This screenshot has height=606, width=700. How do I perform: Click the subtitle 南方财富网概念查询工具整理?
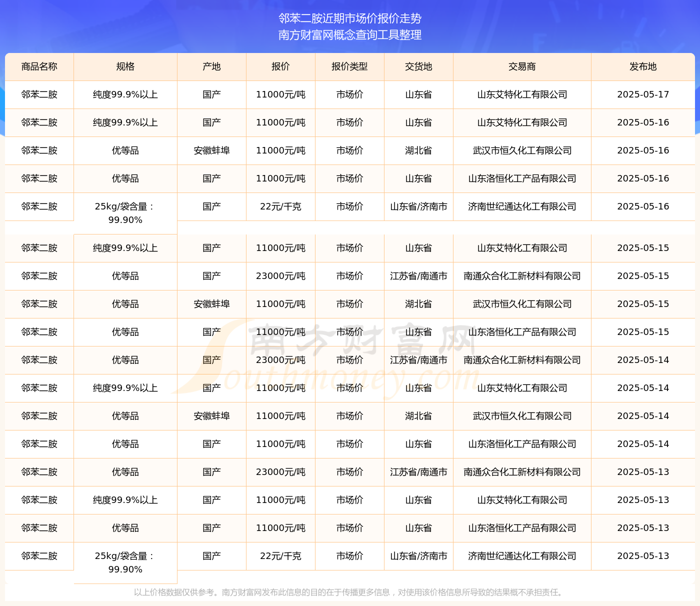click(350, 35)
